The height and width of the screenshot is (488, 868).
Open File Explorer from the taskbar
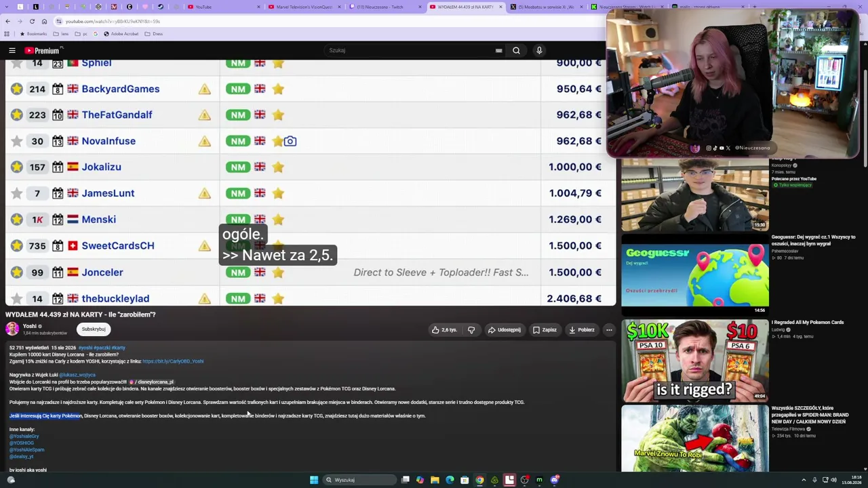pos(435,480)
